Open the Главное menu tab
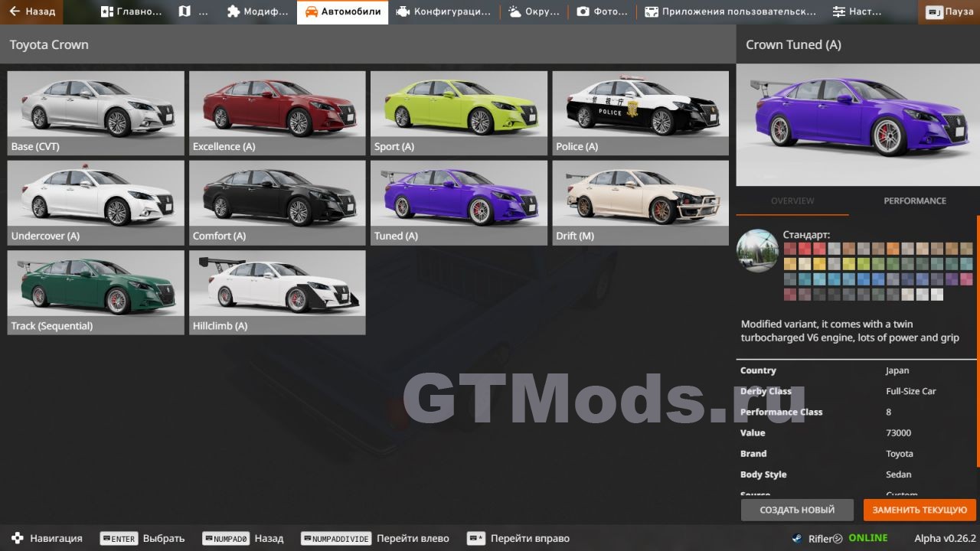 131,11
